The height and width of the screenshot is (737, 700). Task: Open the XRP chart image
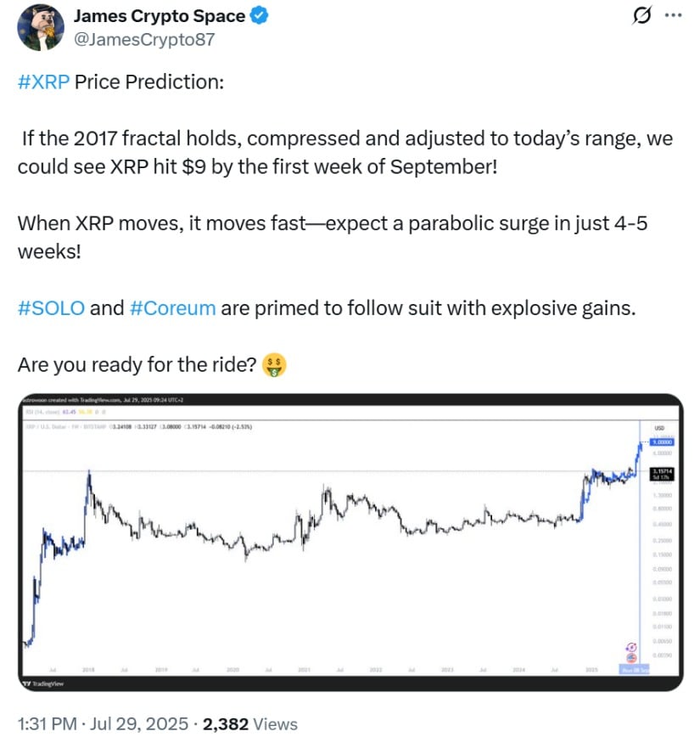coord(350,542)
